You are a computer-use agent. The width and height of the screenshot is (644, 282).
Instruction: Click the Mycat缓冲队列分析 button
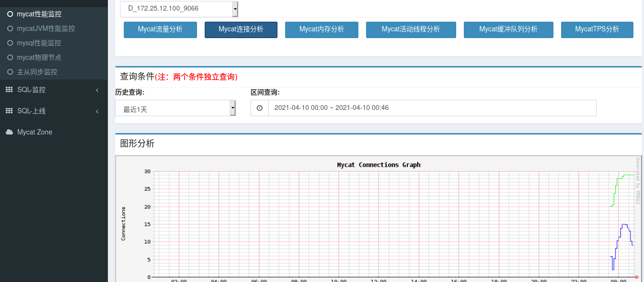(x=509, y=29)
